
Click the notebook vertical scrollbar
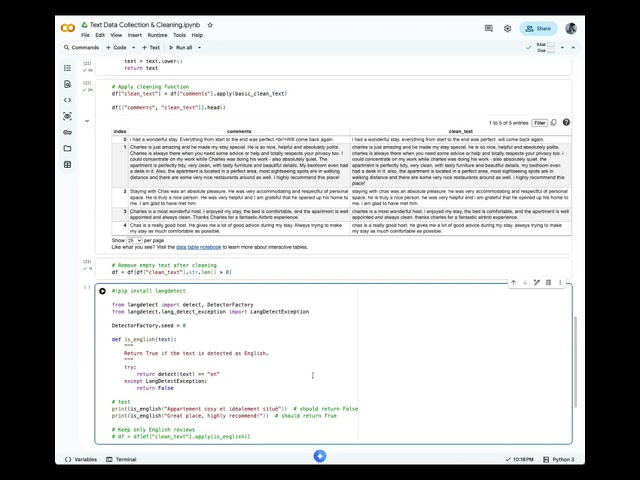pyautogui.click(x=576, y=362)
